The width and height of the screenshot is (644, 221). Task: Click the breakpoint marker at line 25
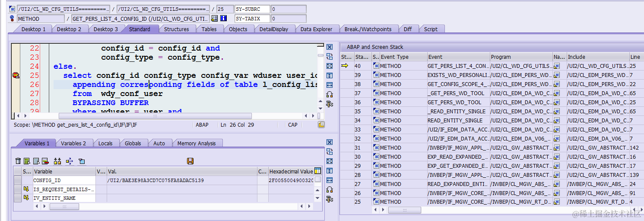(16, 75)
